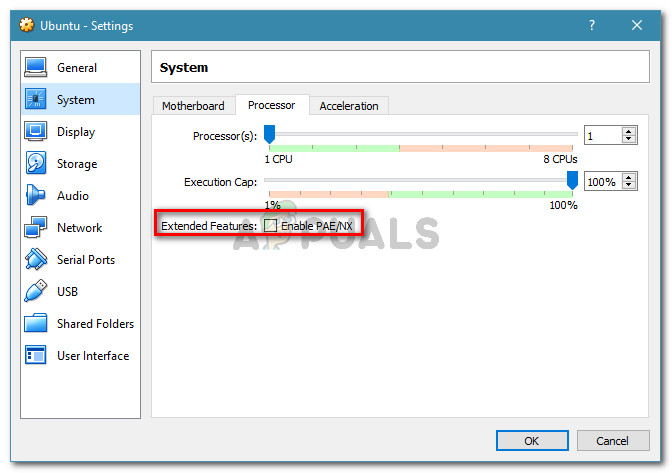
Task: Click the Cancel button
Action: (x=613, y=440)
